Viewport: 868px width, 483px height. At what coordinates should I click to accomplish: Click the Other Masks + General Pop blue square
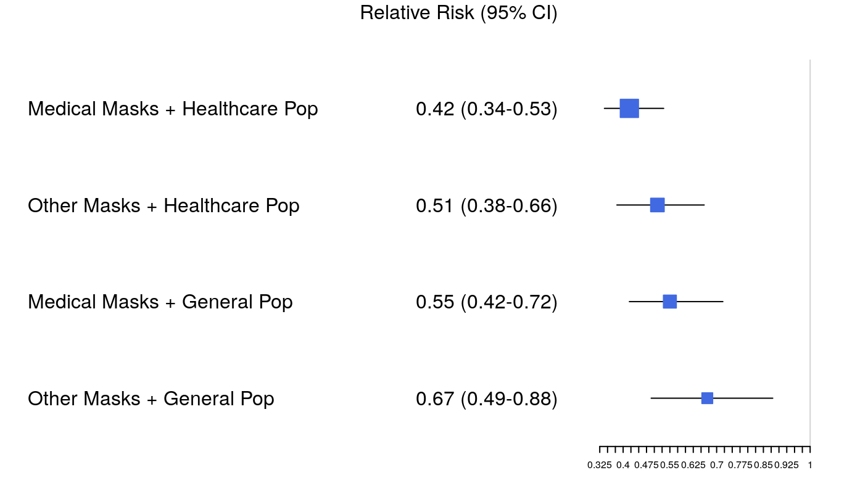pos(707,398)
